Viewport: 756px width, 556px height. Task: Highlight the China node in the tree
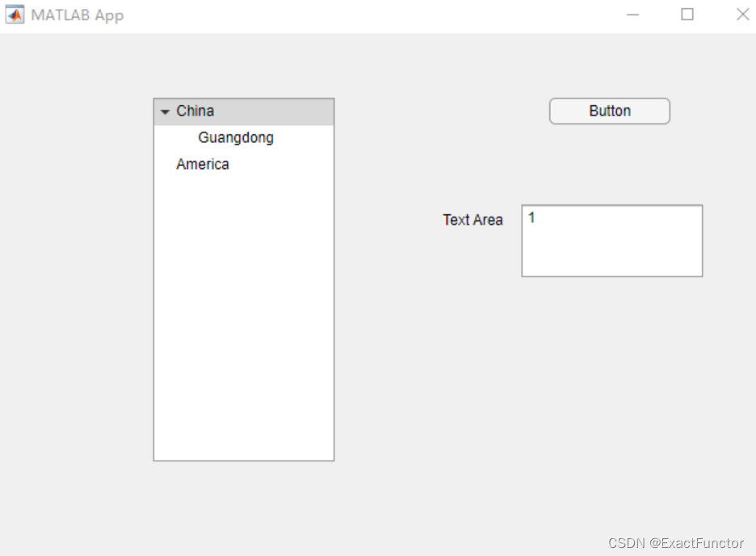[x=195, y=111]
